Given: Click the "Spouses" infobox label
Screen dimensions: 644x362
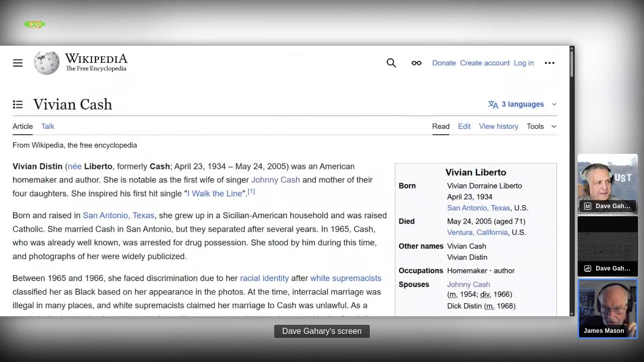Looking at the screenshot, I should (x=414, y=284).
